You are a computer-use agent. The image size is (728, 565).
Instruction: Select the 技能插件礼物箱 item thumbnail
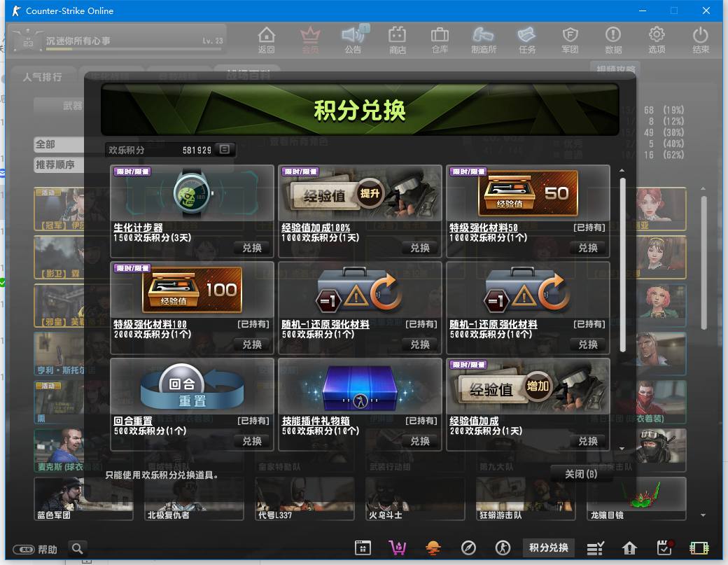pos(360,387)
